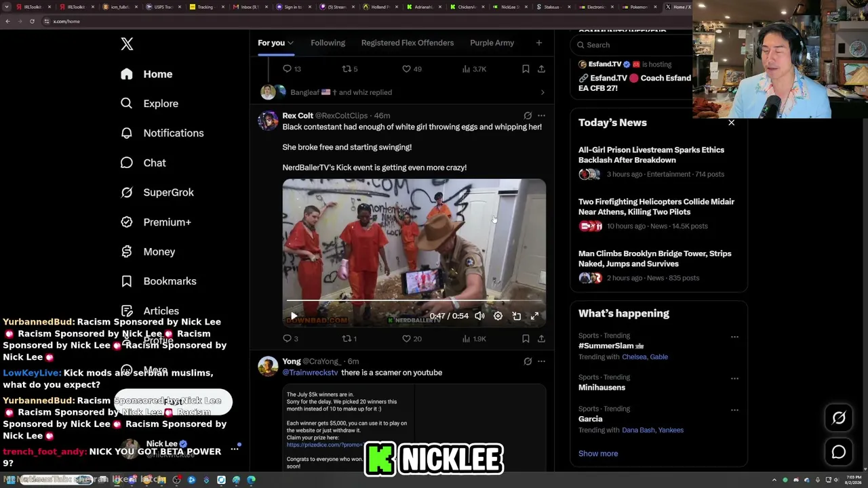This screenshot has height=488, width=868.
Task: Open Chat in the sidebar
Action: [x=143, y=163]
